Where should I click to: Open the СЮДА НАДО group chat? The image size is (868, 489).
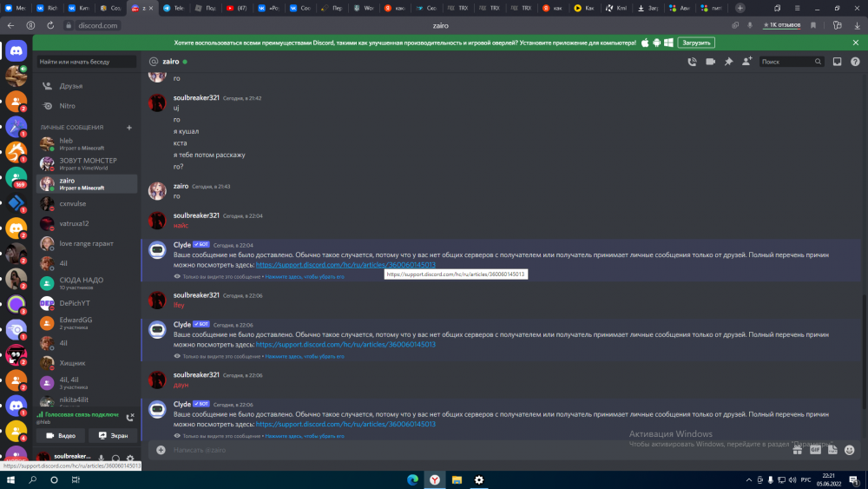point(87,283)
